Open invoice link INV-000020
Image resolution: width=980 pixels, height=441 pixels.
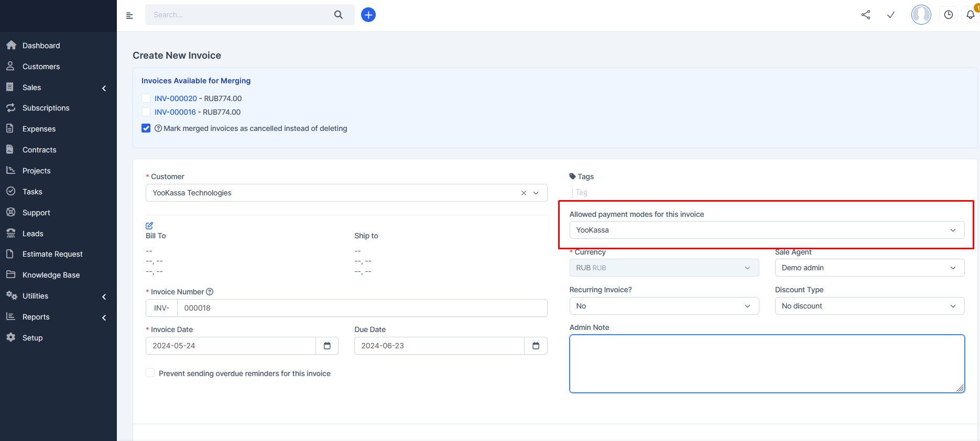pyautogui.click(x=176, y=98)
